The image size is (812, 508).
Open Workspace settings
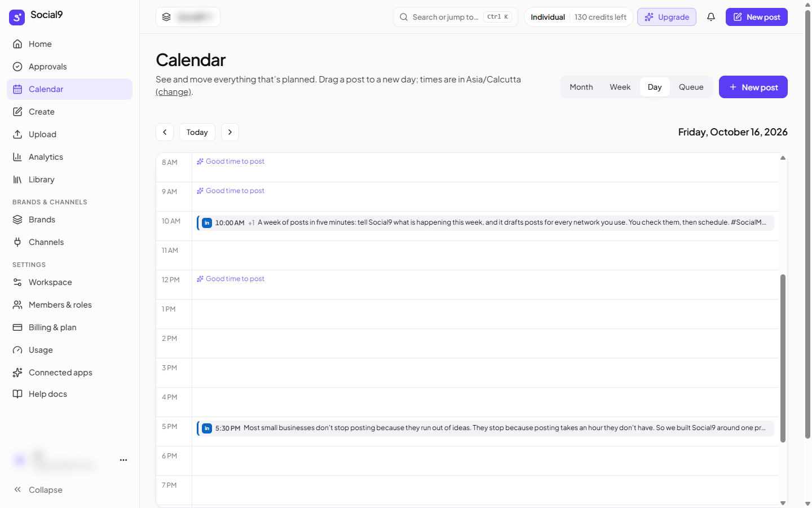click(69, 282)
